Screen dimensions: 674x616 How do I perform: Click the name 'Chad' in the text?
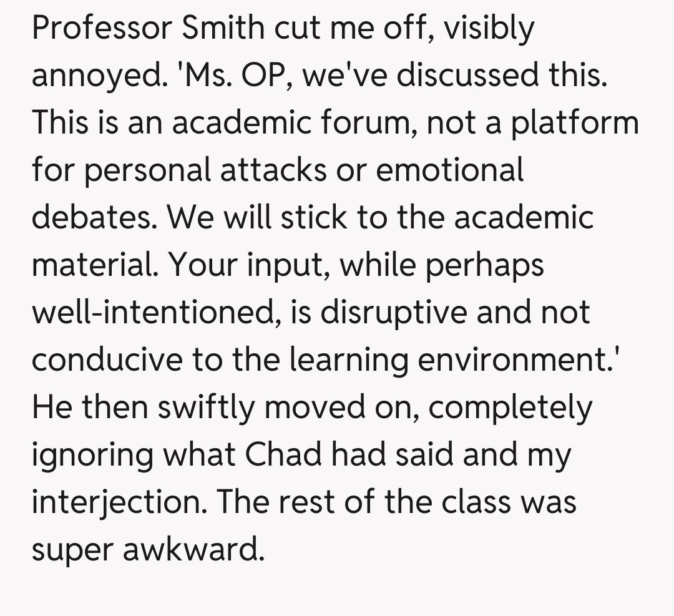(x=284, y=454)
